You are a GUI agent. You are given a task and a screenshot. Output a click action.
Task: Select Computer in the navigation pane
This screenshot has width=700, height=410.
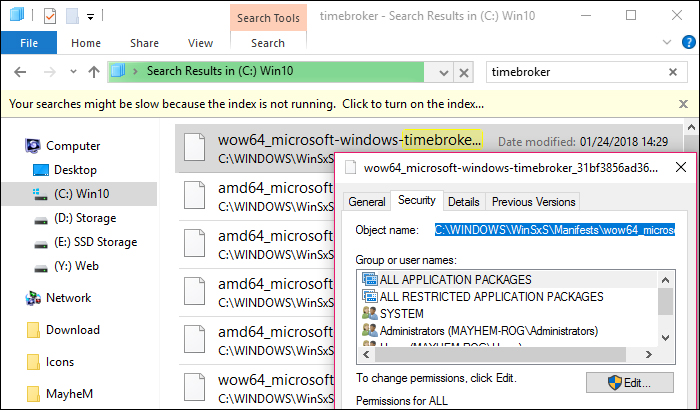[73, 146]
